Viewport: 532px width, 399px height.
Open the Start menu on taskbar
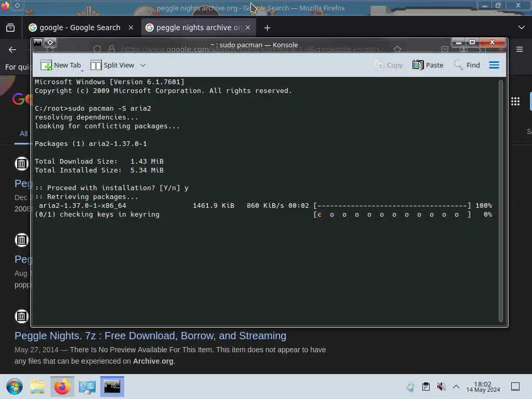pos(14,387)
